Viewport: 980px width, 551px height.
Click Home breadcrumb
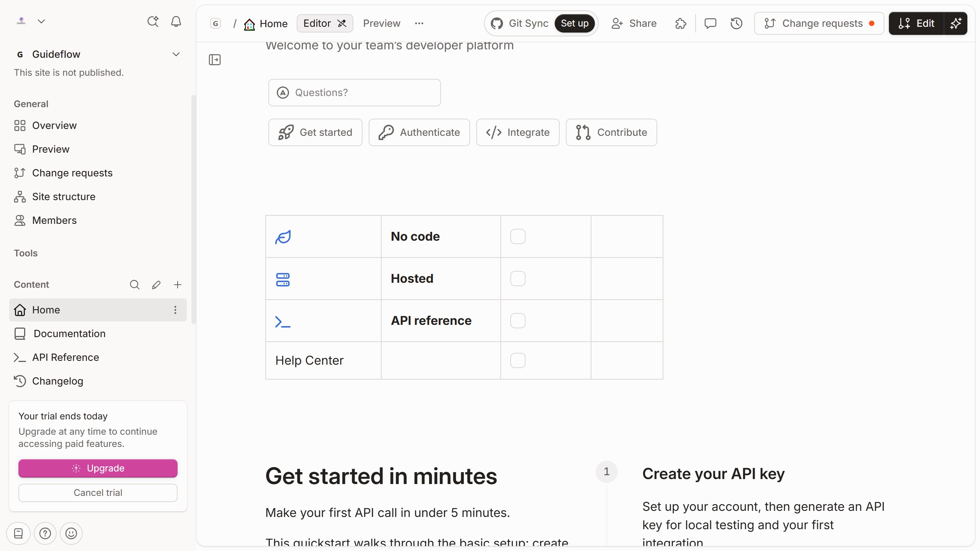point(266,24)
